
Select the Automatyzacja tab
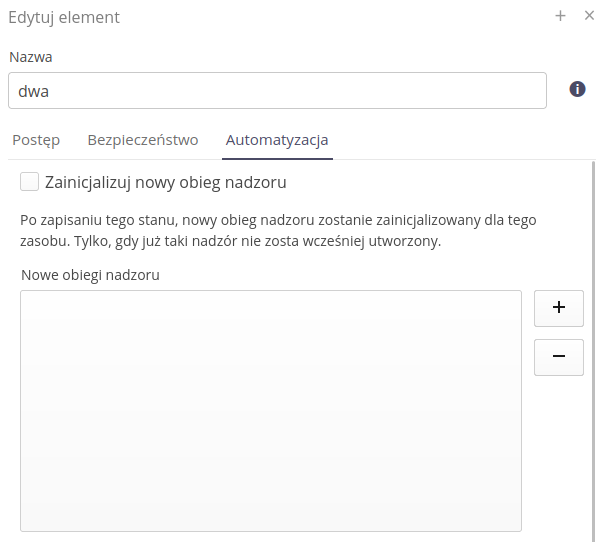277,140
